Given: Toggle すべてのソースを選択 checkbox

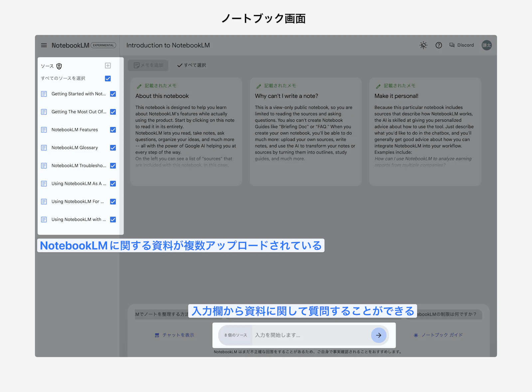Looking at the screenshot, I should point(108,79).
